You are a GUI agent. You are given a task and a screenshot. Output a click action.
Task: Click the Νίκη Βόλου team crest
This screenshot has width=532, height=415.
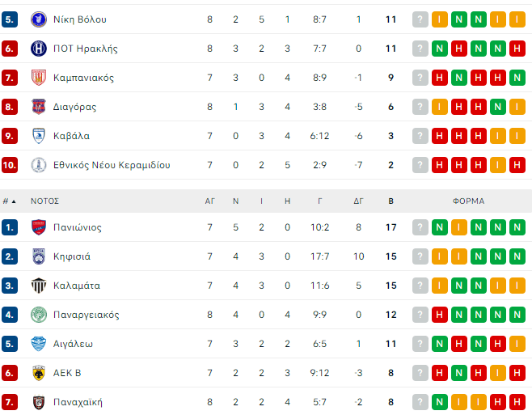(39, 19)
